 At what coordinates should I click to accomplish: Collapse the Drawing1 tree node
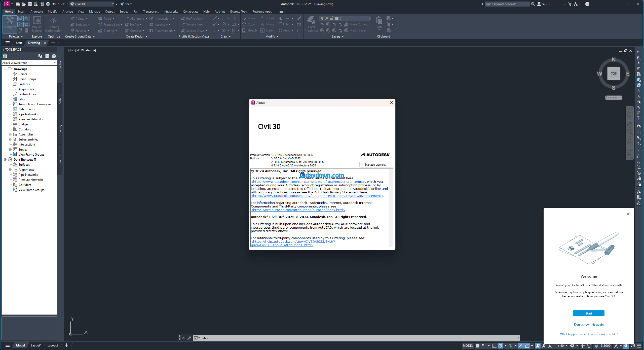[5, 69]
